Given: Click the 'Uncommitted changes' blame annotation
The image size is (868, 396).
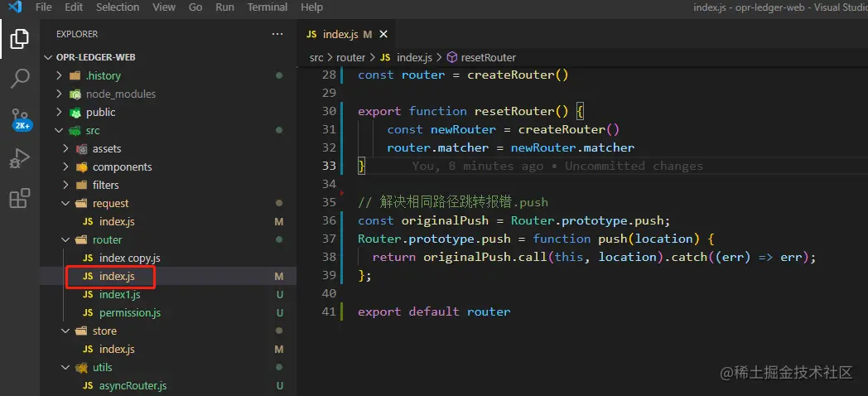Looking at the screenshot, I should click(x=634, y=167).
